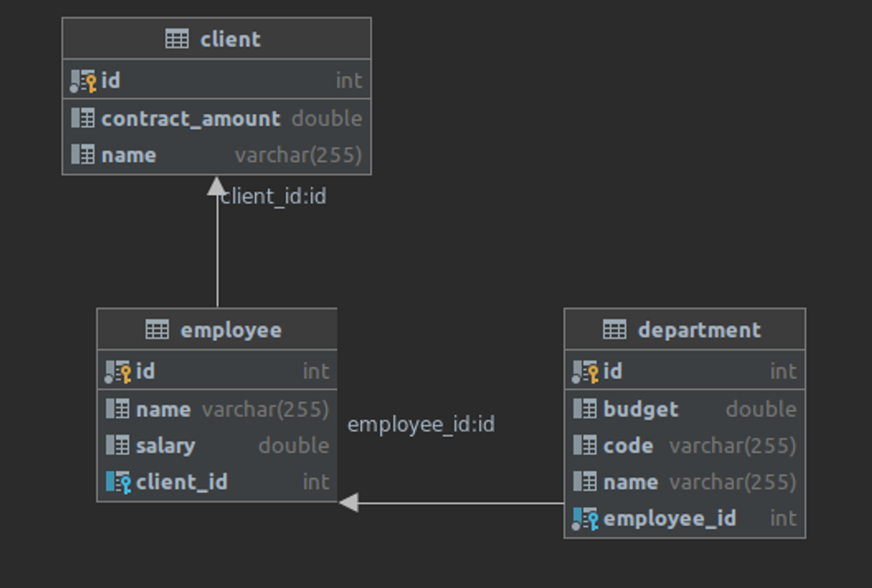
Task: Select the employee table title
Action: (230, 330)
